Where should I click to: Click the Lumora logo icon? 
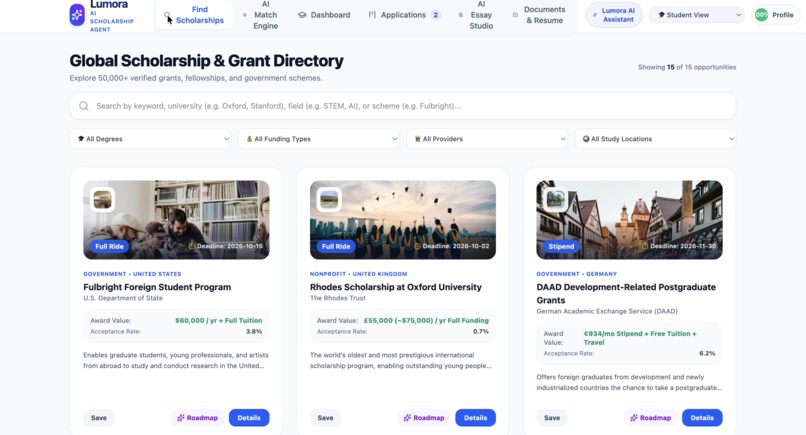[77, 15]
